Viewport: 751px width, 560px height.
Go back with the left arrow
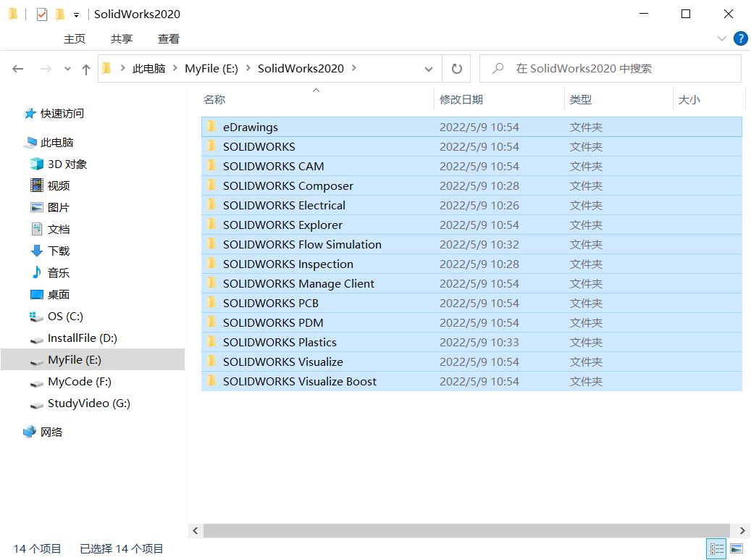coord(17,69)
